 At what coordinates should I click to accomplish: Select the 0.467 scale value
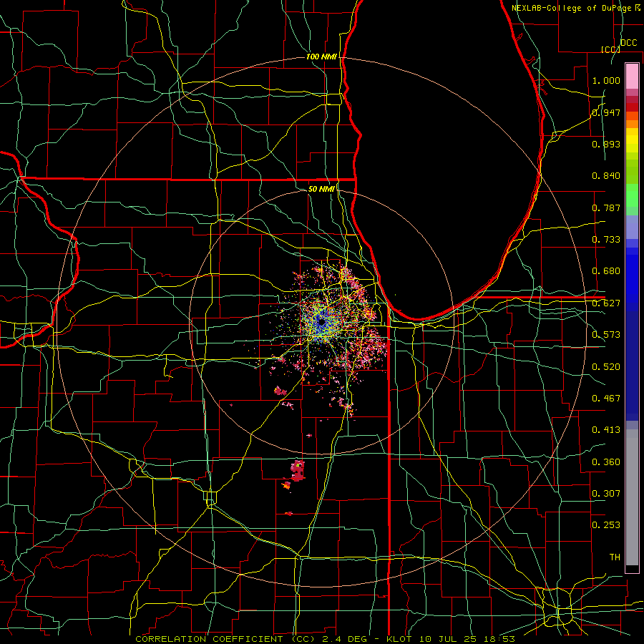pyautogui.click(x=606, y=399)
